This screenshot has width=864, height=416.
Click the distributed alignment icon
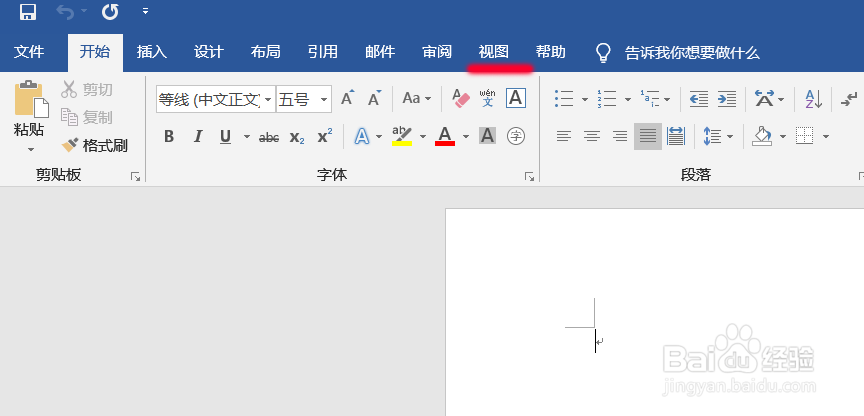coord(676,136)
